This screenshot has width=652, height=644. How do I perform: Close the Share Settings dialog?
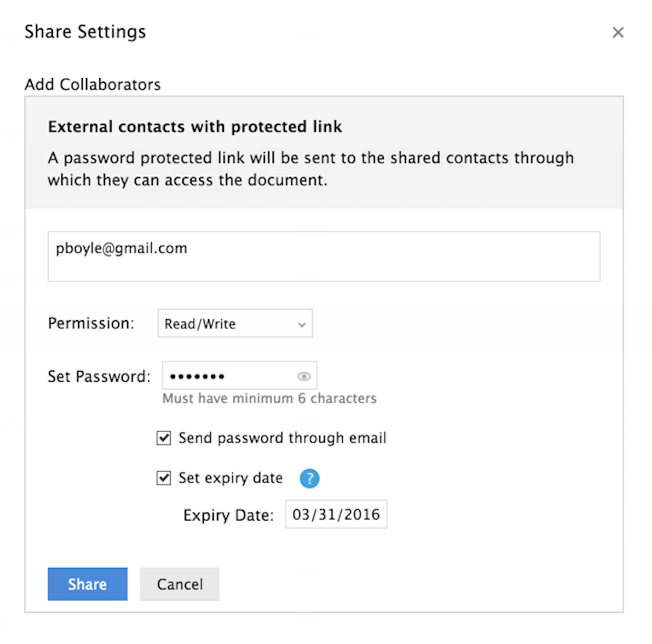(618, 32)
